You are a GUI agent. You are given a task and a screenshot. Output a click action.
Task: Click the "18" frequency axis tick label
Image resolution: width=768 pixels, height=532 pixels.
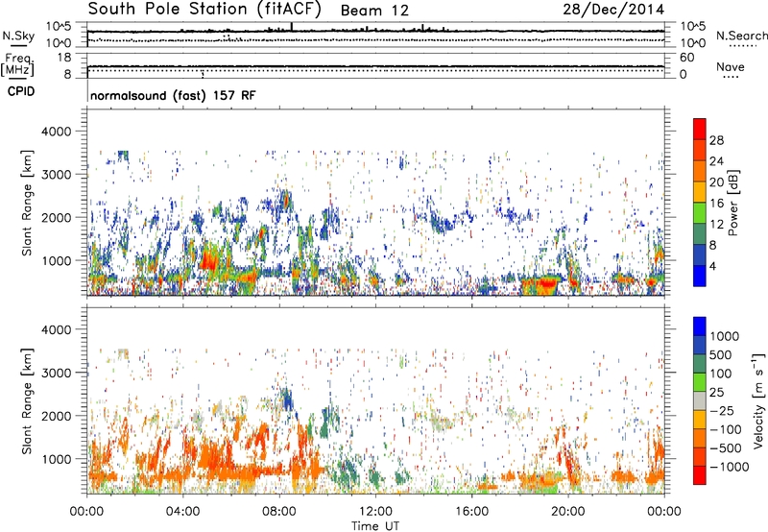[63, 58]
